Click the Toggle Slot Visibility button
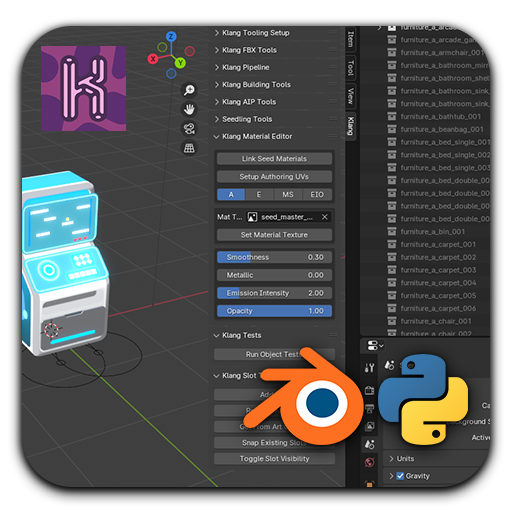512x512 pixels. point(274,459)
